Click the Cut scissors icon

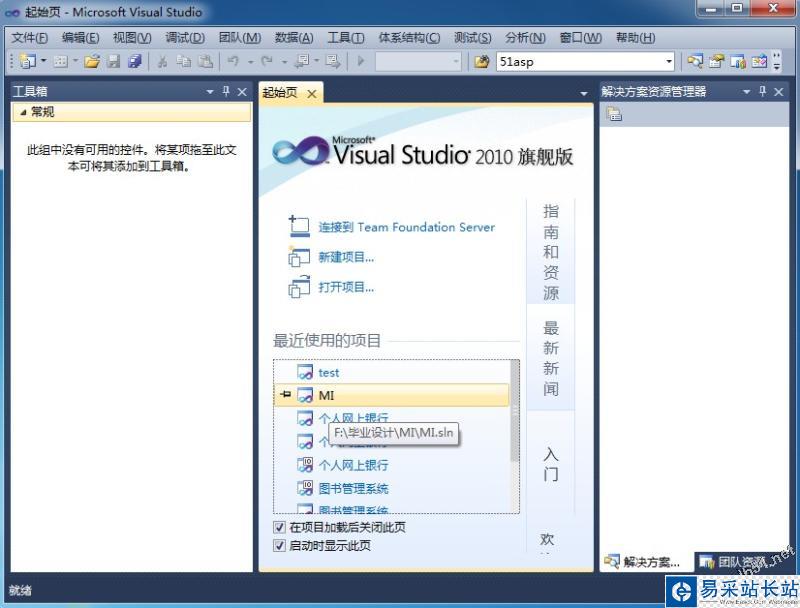(x=162, y=62)
